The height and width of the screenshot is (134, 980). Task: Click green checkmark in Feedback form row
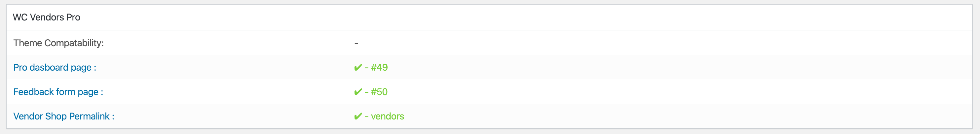pyautogui.click(x=358, y=92)
